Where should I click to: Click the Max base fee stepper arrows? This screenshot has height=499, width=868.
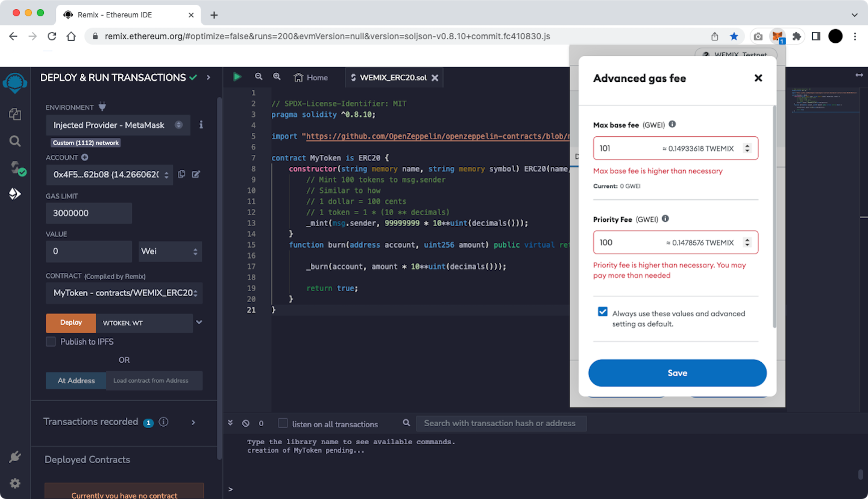(x=747, y=148)
